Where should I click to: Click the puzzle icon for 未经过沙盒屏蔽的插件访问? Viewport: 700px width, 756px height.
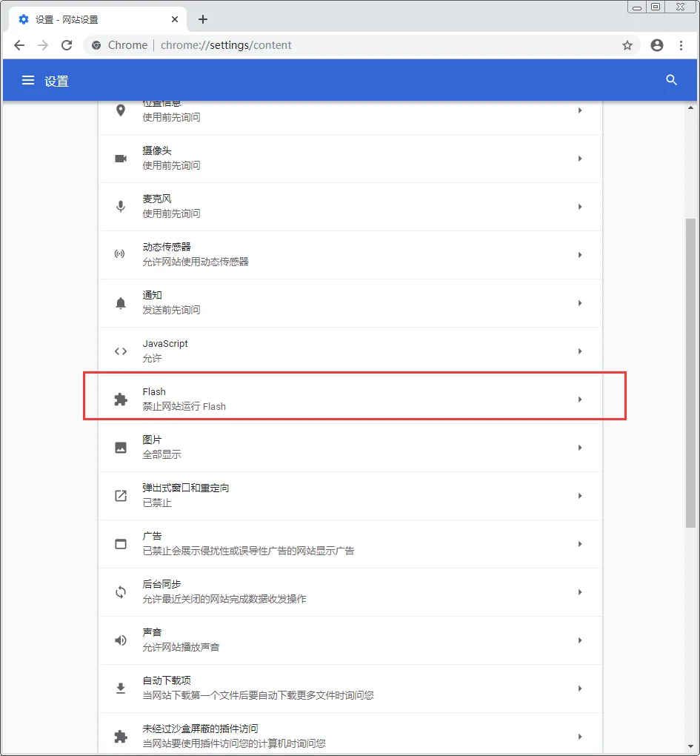121,737
